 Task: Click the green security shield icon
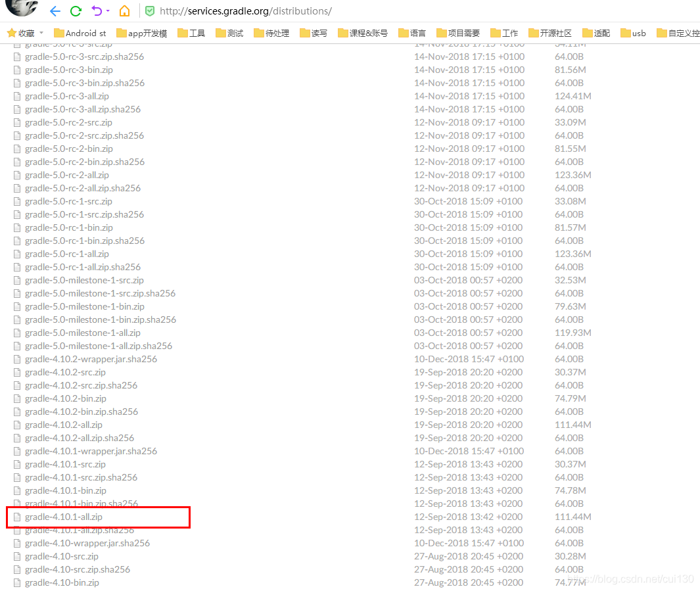coord(150,11)
